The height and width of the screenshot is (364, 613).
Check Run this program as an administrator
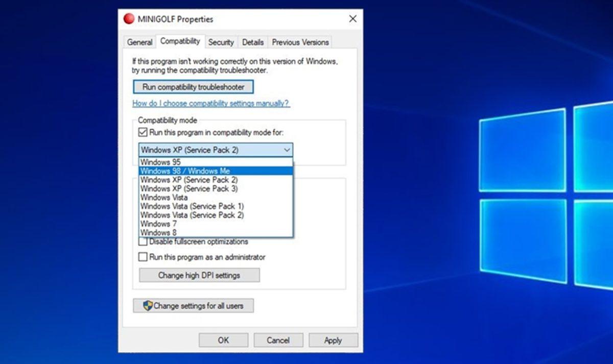tap(143, 257)
